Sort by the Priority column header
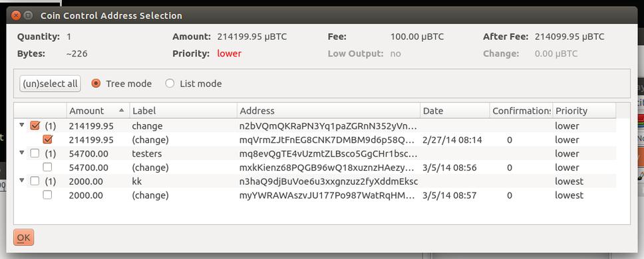The image size is (644, 259). click(x=584, y=111)
